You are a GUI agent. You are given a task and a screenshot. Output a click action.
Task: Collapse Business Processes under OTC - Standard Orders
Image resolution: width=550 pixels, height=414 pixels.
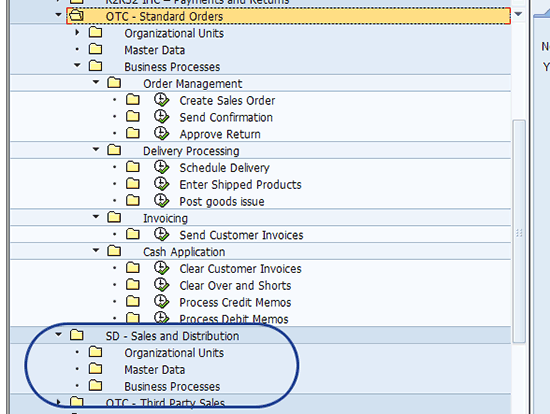(77, 65)
